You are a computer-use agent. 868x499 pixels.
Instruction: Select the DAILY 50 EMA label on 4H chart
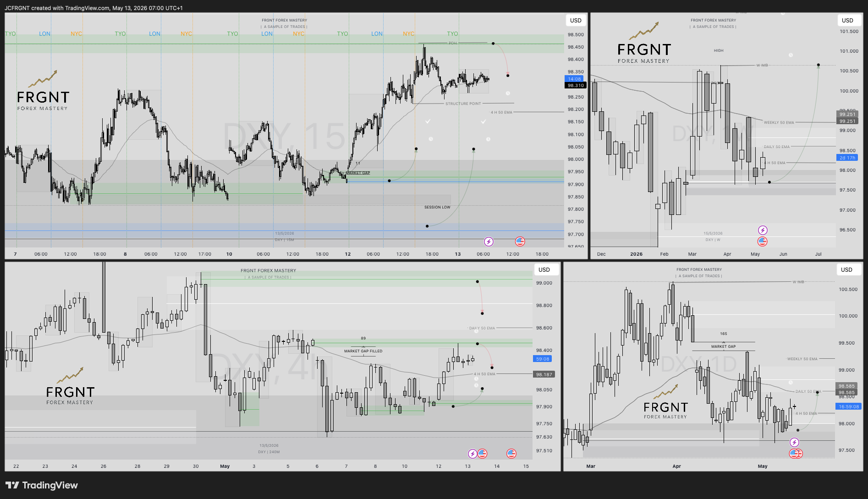[x=482, y=328]
